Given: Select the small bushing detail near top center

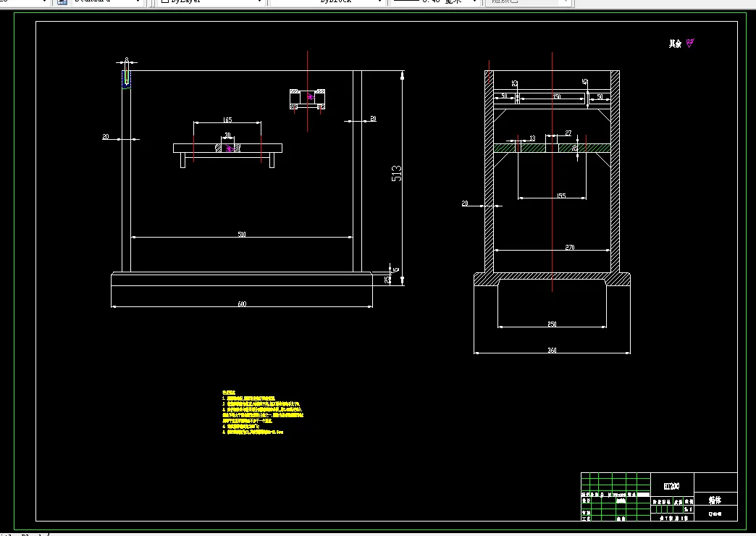Looking at the screenshot, I should click(307, 99).
